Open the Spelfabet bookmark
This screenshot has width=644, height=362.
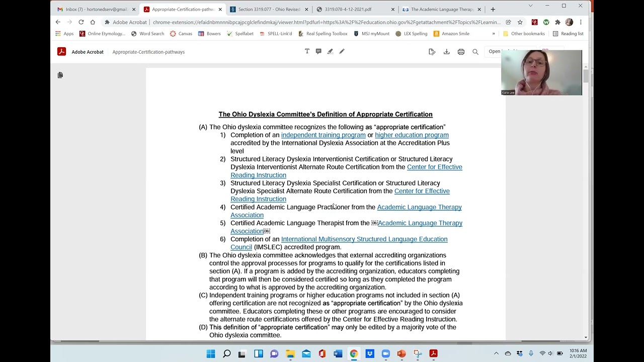click(x=240, y=34)
